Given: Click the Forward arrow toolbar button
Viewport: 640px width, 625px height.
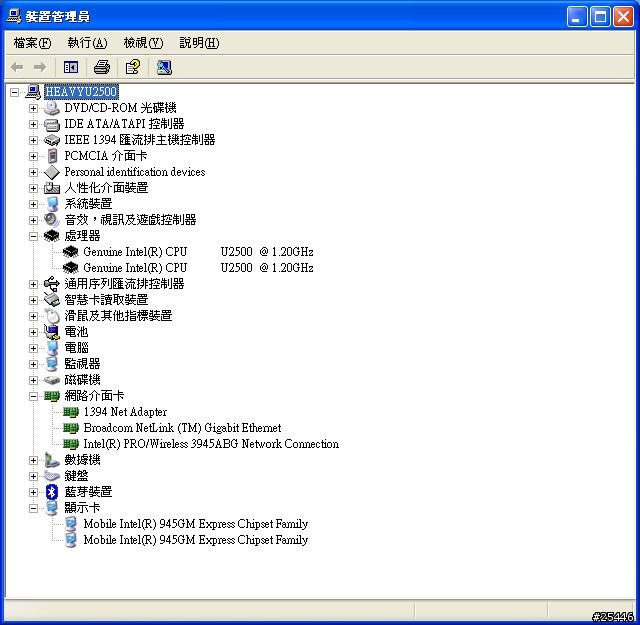Looking at the screenshot, I should tap(40, 67).
